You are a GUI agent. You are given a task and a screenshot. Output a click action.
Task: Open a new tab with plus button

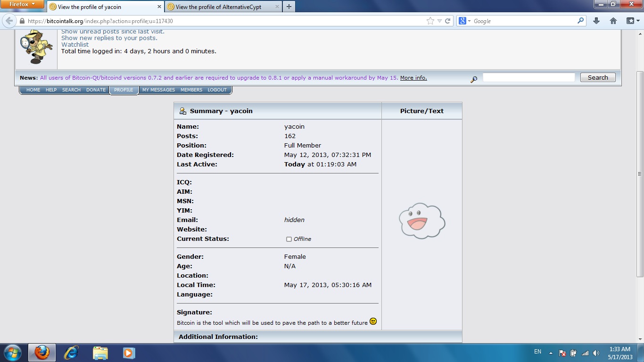point(289,7)
